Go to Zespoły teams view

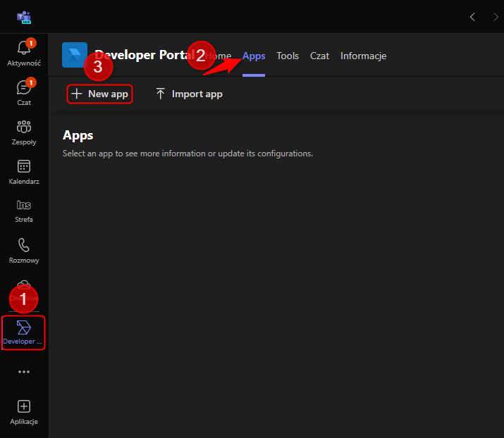pos(23,132)
